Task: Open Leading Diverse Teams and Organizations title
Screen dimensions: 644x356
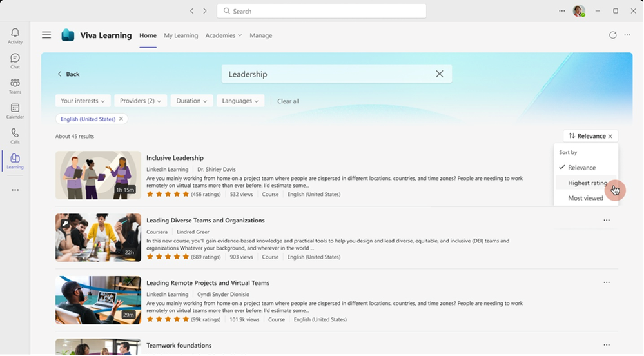Action: [206, 221]
